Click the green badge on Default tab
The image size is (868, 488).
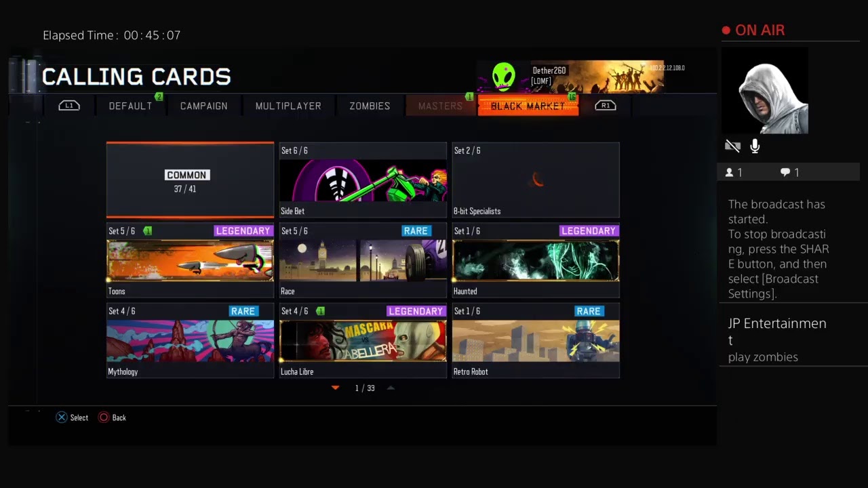(x=159, y=97)
